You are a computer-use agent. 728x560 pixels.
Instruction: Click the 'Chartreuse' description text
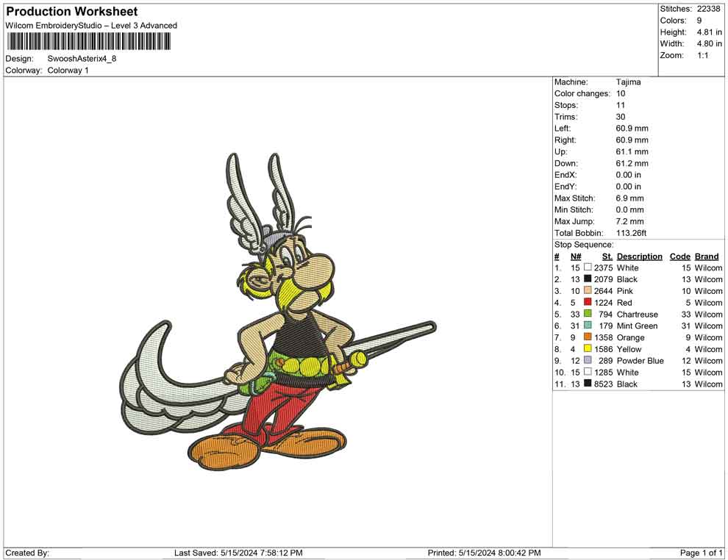(638, 314)
